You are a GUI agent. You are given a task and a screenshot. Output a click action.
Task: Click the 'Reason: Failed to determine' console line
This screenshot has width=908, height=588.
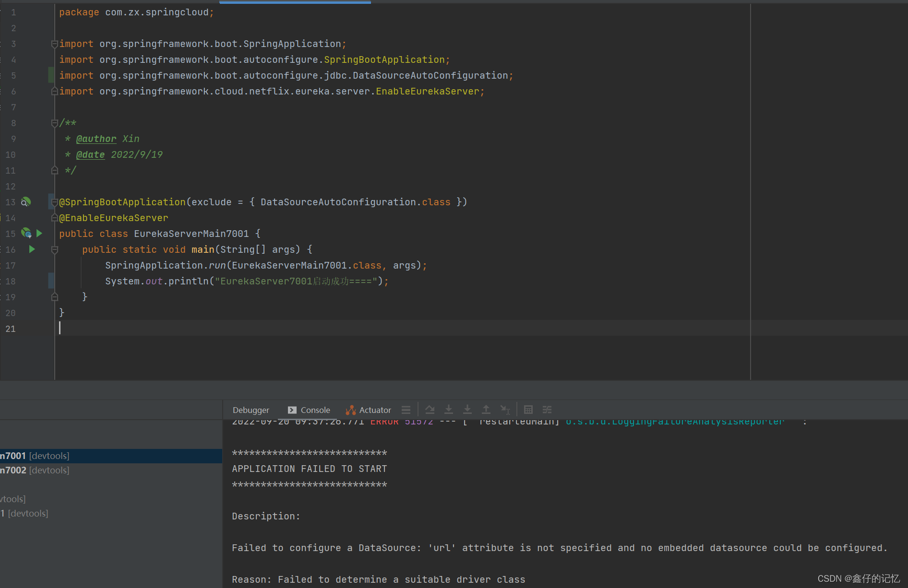(379, 579)
